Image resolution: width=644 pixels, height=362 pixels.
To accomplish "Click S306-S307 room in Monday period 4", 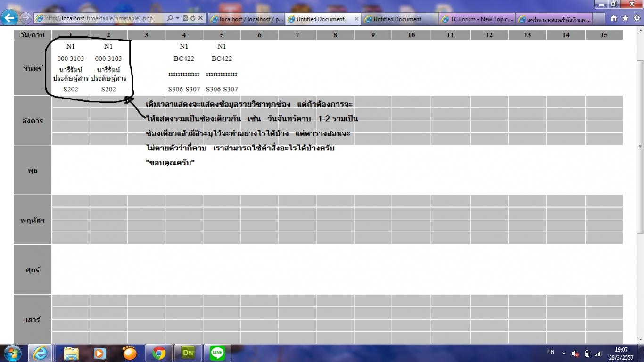I will tap(184, 89).
